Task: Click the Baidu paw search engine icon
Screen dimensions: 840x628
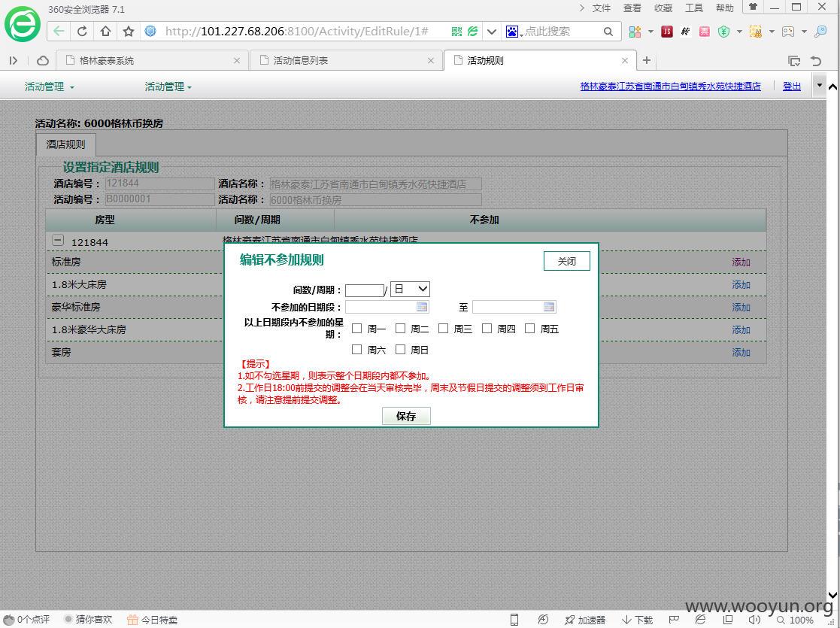Action: click(512, 32)
